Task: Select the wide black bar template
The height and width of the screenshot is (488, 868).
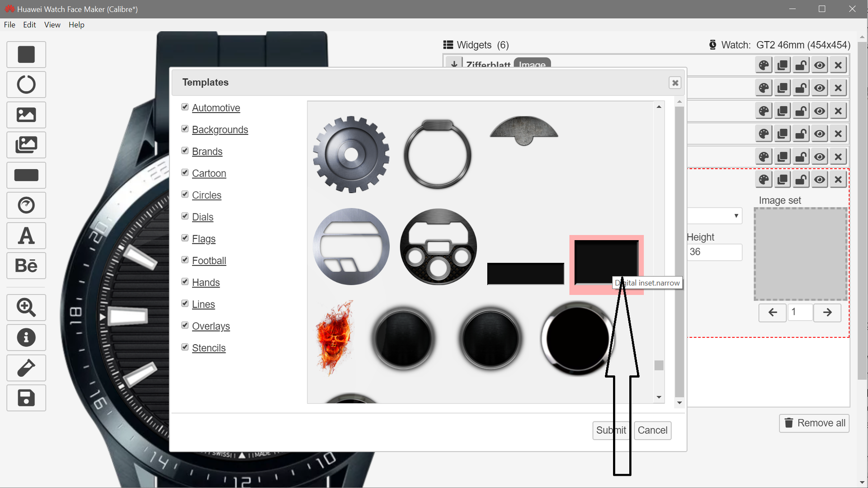Action: [x=525, y=274]
